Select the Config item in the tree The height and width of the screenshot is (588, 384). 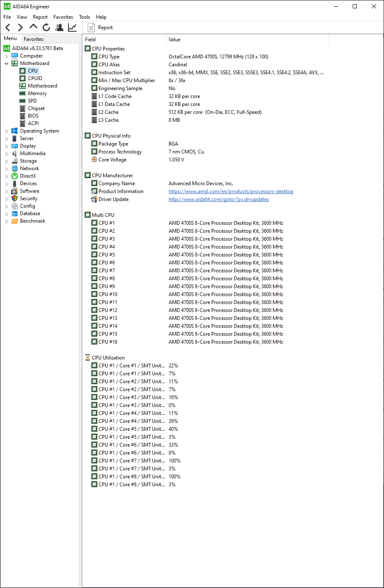(28, 206)
